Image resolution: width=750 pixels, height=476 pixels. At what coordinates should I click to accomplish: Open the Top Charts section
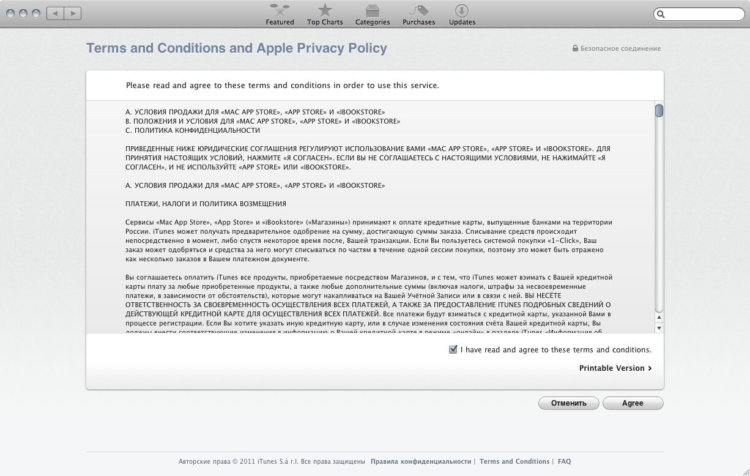click(325, 14)
